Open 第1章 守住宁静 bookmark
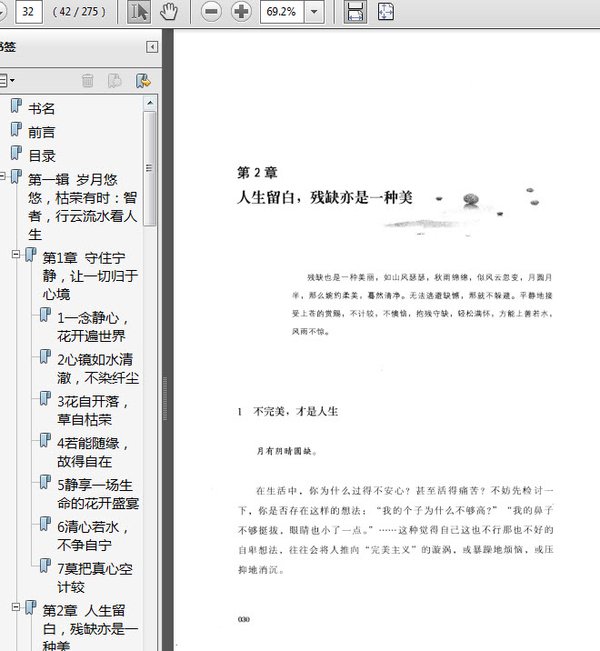The width and height of the screenshot is (600, 651). tap(90, 276)
